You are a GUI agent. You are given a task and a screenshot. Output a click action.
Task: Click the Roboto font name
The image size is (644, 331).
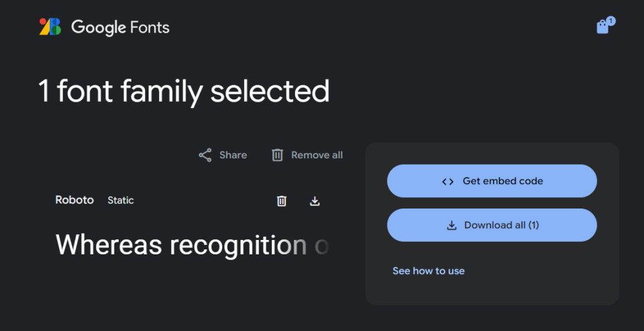(74, 200)
